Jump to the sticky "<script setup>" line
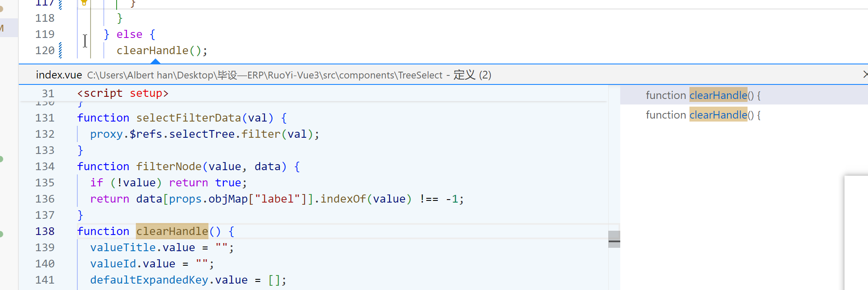 coord(123,93)
